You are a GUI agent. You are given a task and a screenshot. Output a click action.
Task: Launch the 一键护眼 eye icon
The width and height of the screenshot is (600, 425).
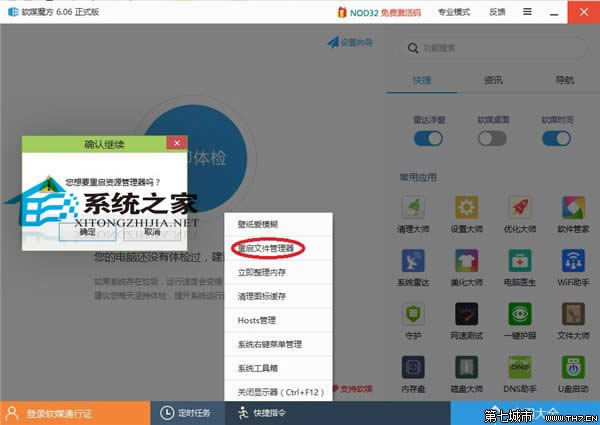point(518,314)
